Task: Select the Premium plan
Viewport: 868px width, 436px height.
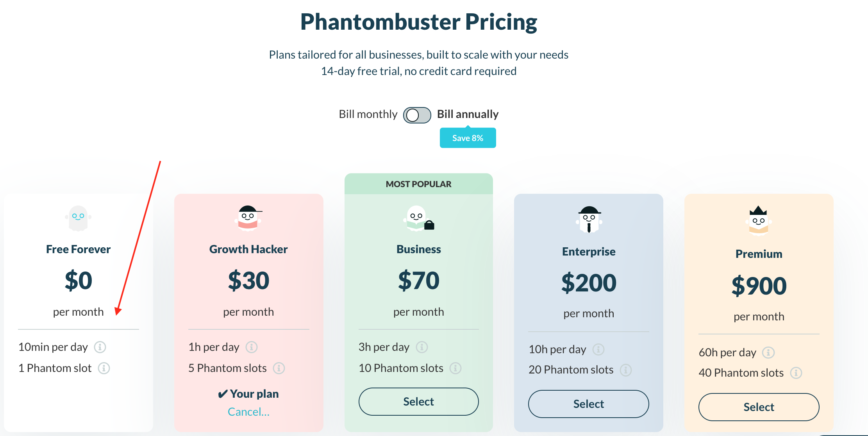Action: [759, 407]
